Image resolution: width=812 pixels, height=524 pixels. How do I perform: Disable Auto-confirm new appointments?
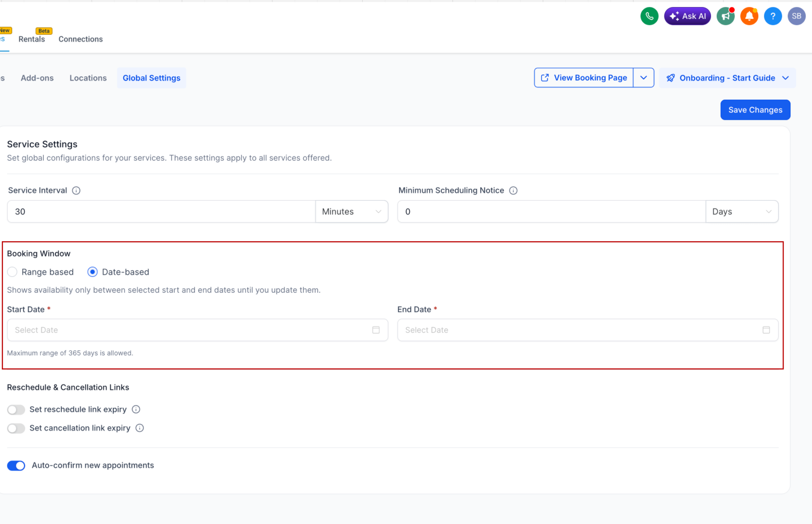click(x=16, y=465)
